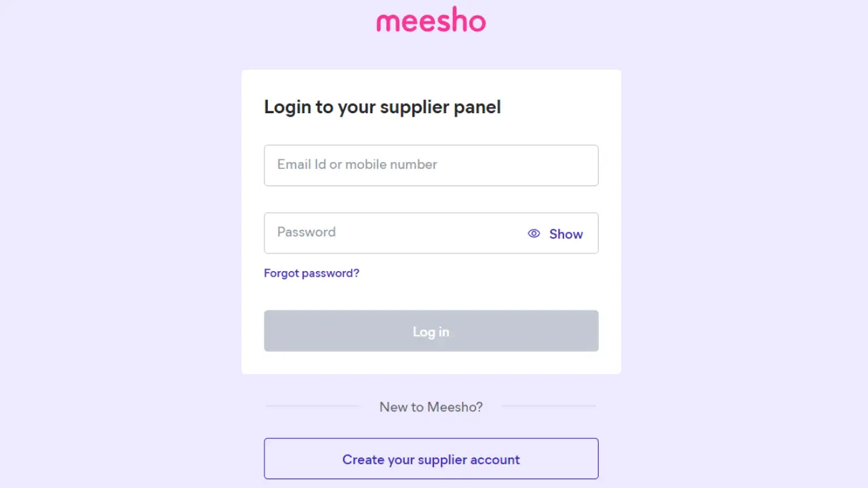Click the Create your supplier account button
This screenshot has width=868, height=488.
click(431, 459)
